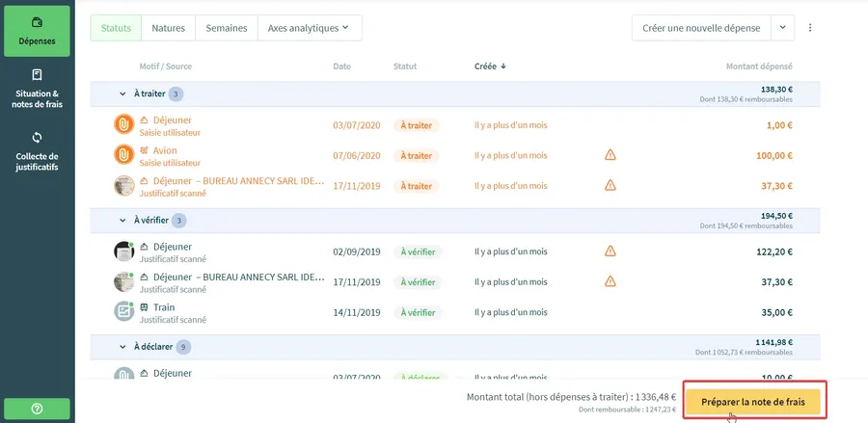Collapse the À vérifier group
868x423 pixels.
point(122,221)
